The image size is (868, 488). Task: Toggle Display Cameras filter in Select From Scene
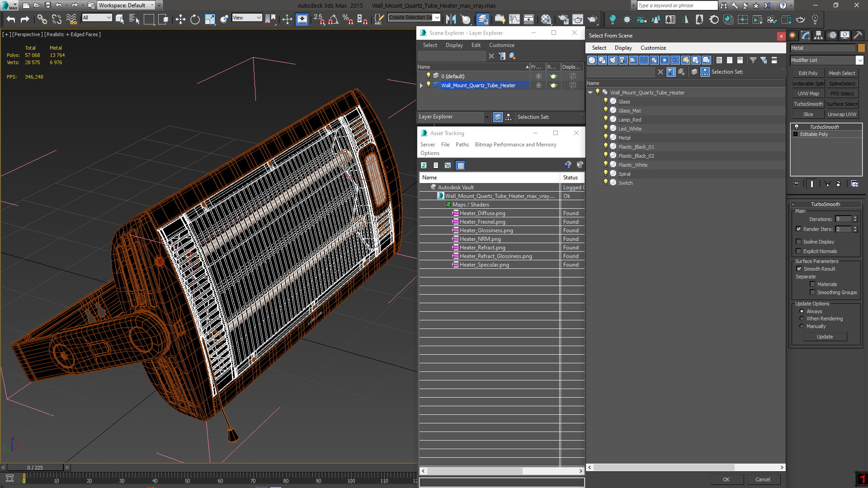pyautogui.click(x=623, y=60)
